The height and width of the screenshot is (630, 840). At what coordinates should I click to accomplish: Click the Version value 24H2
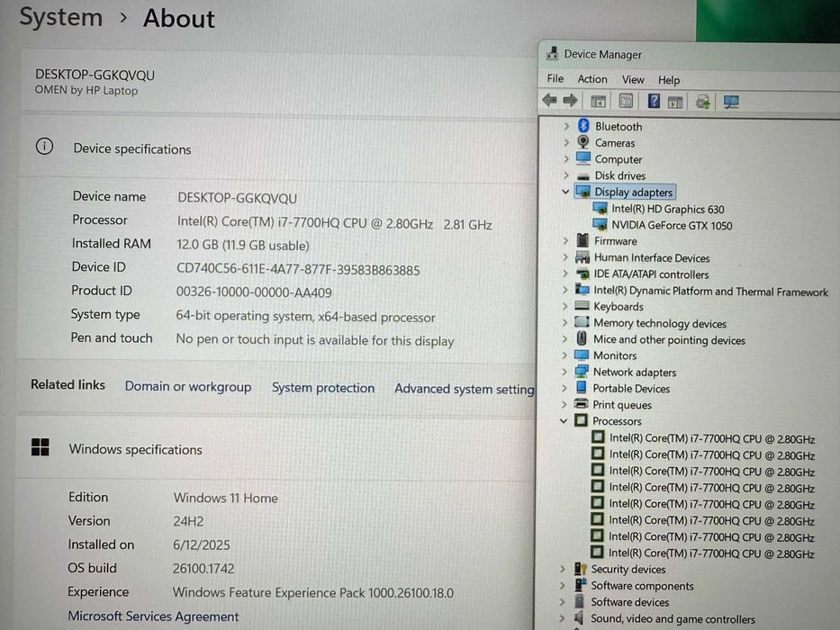[x=188, y=521]
